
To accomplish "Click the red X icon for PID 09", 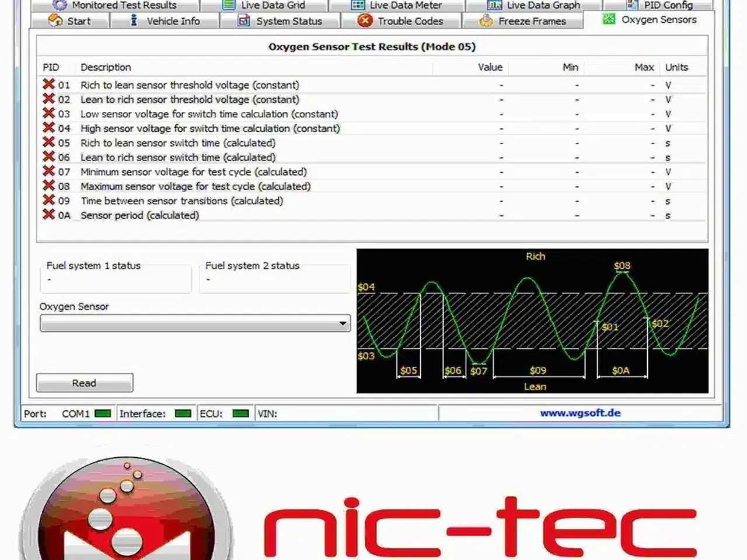I will tap(49, 200).
